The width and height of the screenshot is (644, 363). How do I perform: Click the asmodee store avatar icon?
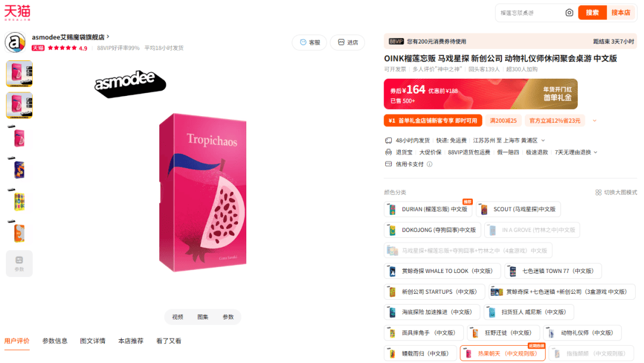coord(15,42)
